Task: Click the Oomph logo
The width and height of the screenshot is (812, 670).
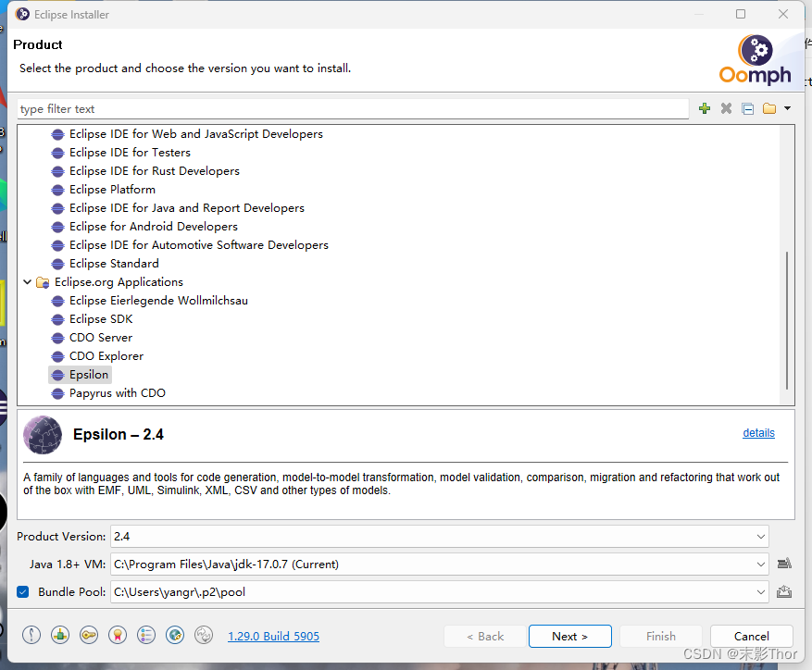Action: pyautogui.click(x=755, y=60)
